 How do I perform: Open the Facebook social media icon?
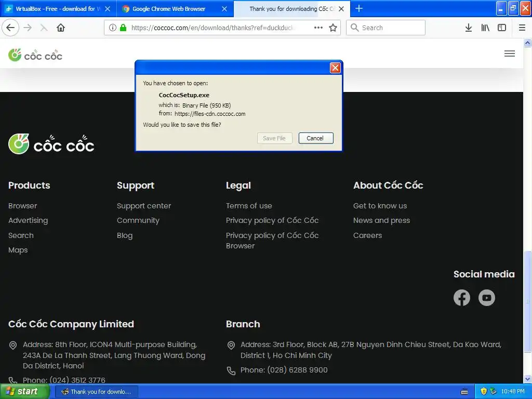(x=461, y=298)
